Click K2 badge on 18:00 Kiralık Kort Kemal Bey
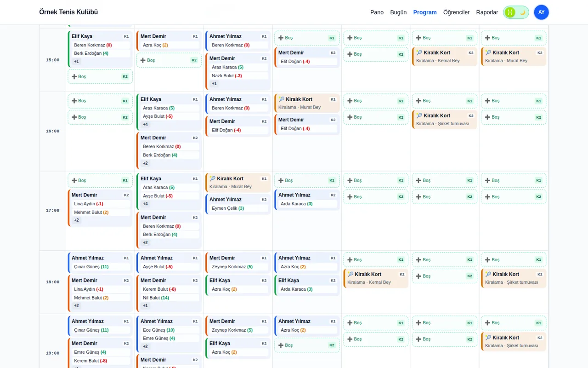The width and height of the screenshot is (588, 368). coord(402,274)
